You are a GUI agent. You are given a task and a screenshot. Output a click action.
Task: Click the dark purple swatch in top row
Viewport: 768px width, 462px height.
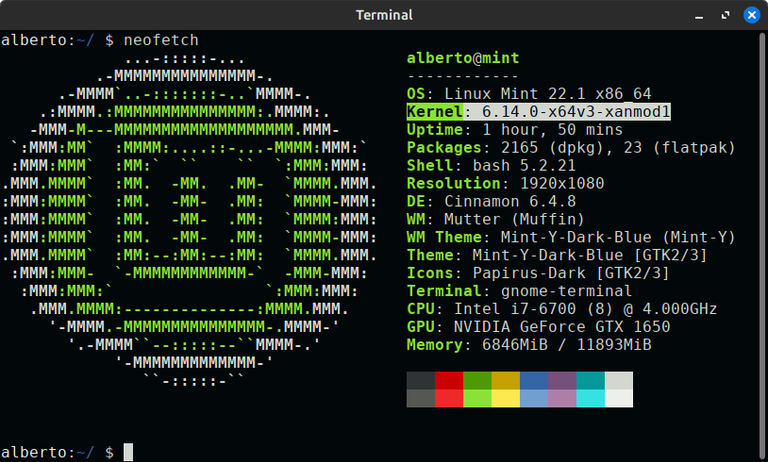[562, 381]
